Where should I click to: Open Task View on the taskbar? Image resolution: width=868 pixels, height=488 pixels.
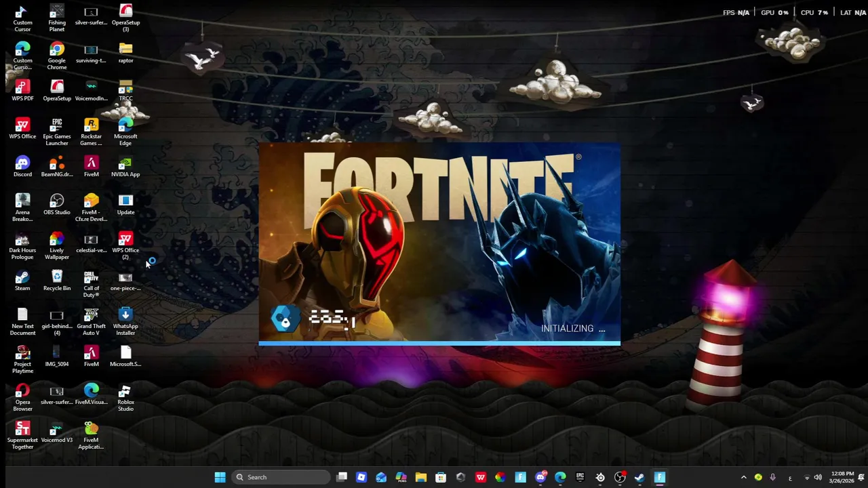coord(342,477)
